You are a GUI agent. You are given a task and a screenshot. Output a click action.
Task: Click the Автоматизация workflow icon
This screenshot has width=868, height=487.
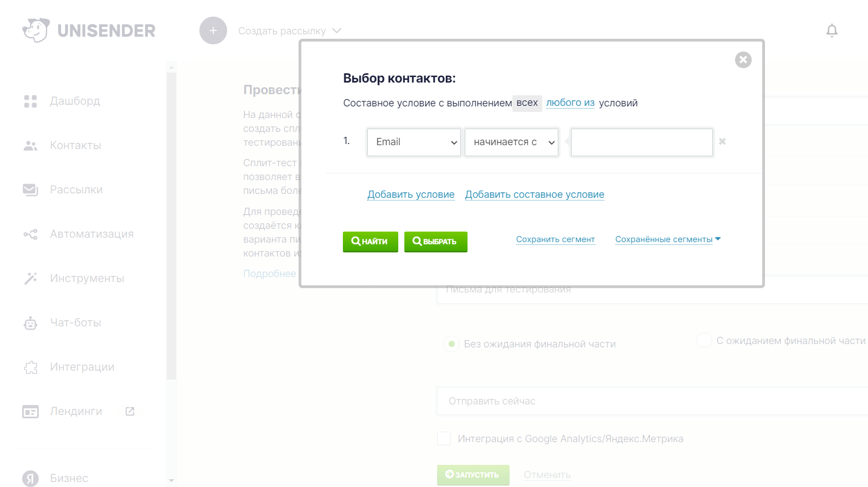(30, 234)
